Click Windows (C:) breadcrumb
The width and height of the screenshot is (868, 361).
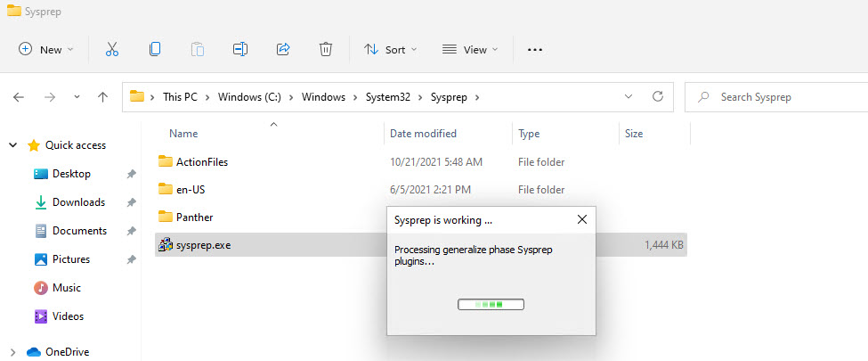249,97
